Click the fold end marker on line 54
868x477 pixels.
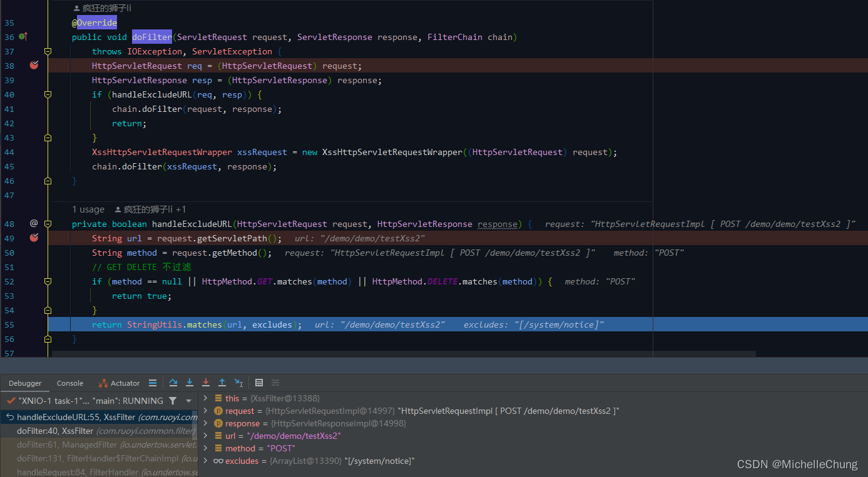(48, 310)
